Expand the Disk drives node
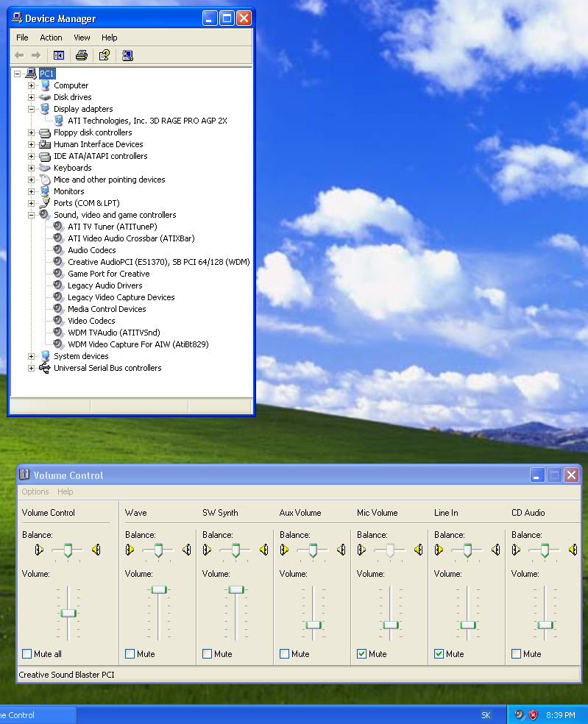The image size is (588, 724). 32,97
